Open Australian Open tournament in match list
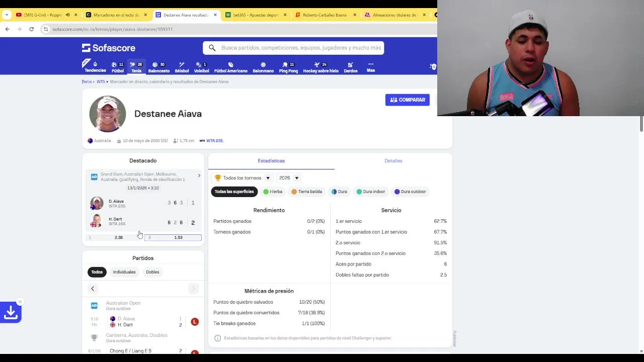Screen dimensions: 644x362 click(123, 303)
